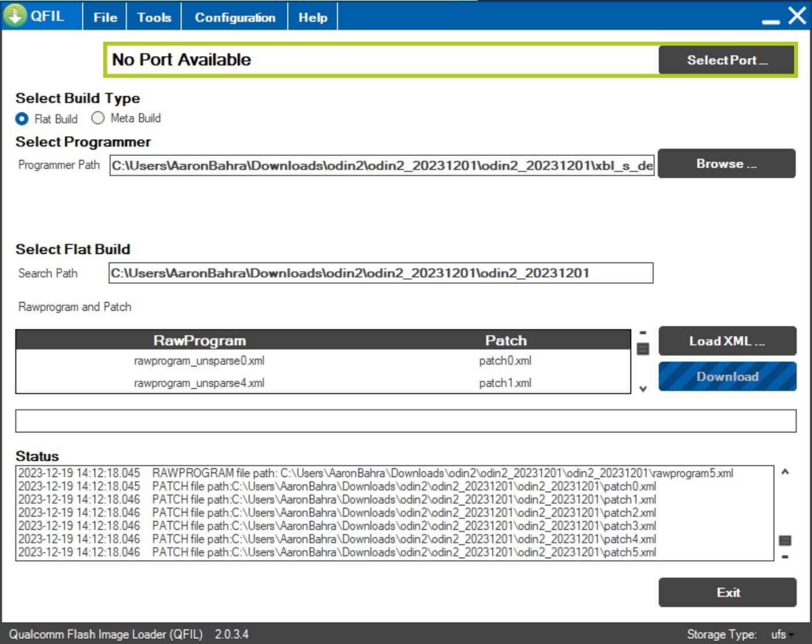Open the Configuration menu
This screenshot has height=644, width=812.
tap(235, 17)
